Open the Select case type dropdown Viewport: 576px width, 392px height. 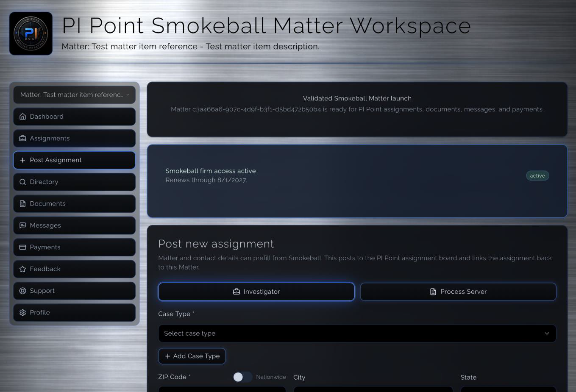pyautogui.click(x=357, y=334)
